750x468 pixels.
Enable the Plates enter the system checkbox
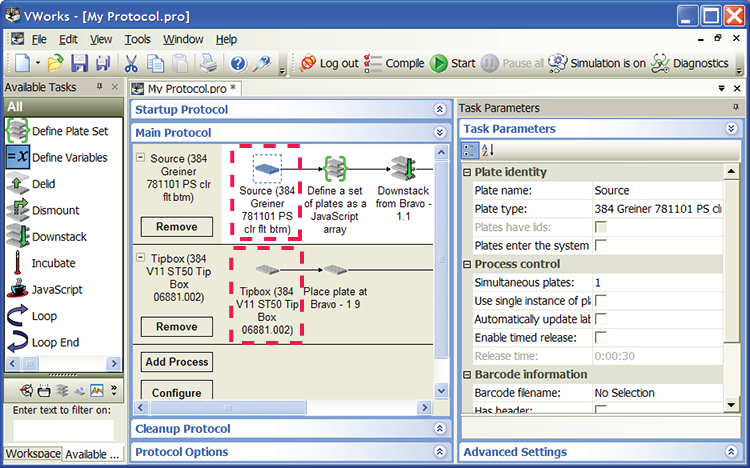[x=601, y=245]
